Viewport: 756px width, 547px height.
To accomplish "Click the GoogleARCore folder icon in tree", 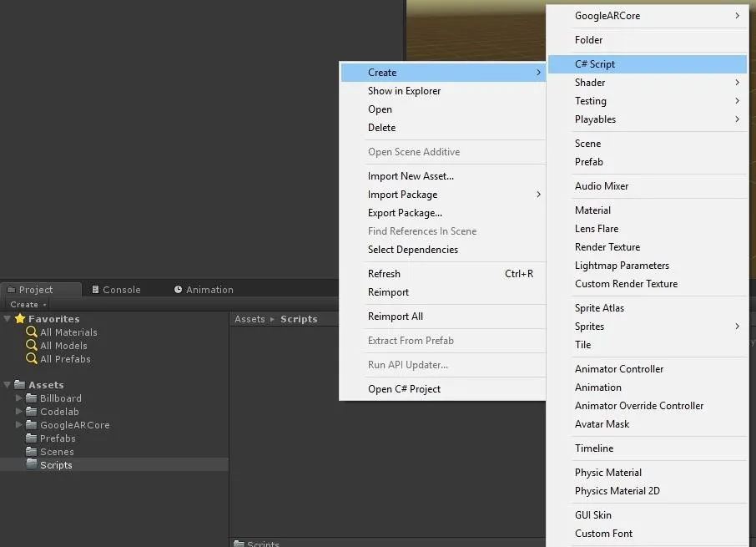I will [32, 424].
